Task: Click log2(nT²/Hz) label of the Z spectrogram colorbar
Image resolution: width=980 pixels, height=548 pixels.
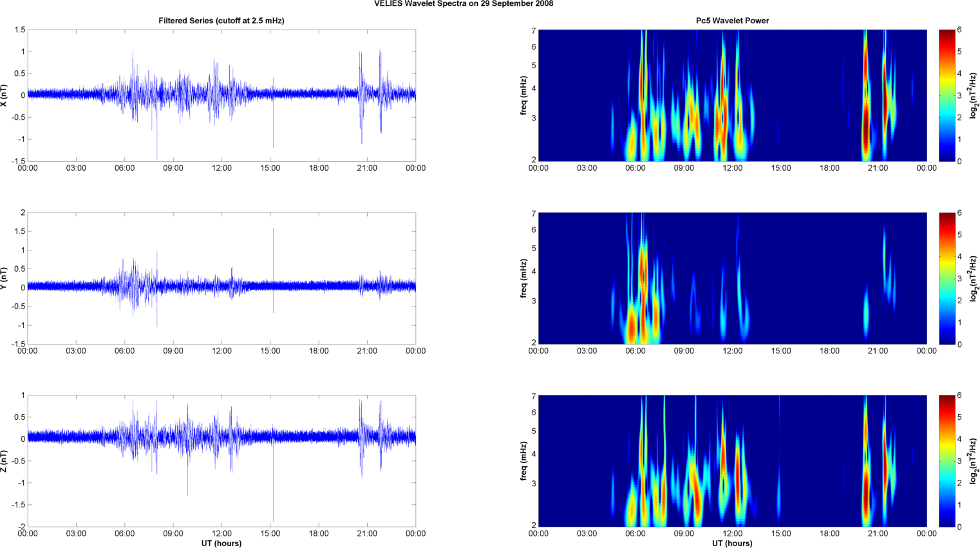Action: pos(974,461)
